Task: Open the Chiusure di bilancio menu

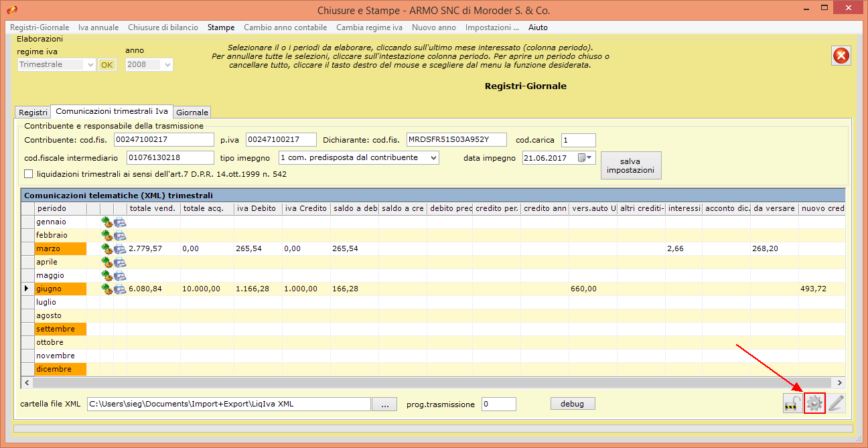Action: click(x=163, y=27)
